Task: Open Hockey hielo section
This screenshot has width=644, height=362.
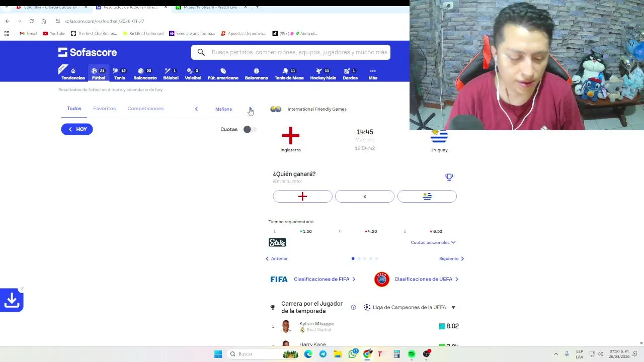Action: [323, 74]
